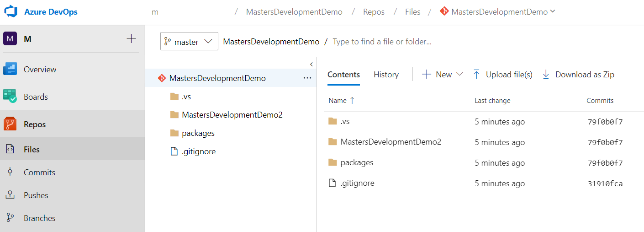The image size is (644, 232).
Task: Click the upload arrow icon
Action: point(476,75)
